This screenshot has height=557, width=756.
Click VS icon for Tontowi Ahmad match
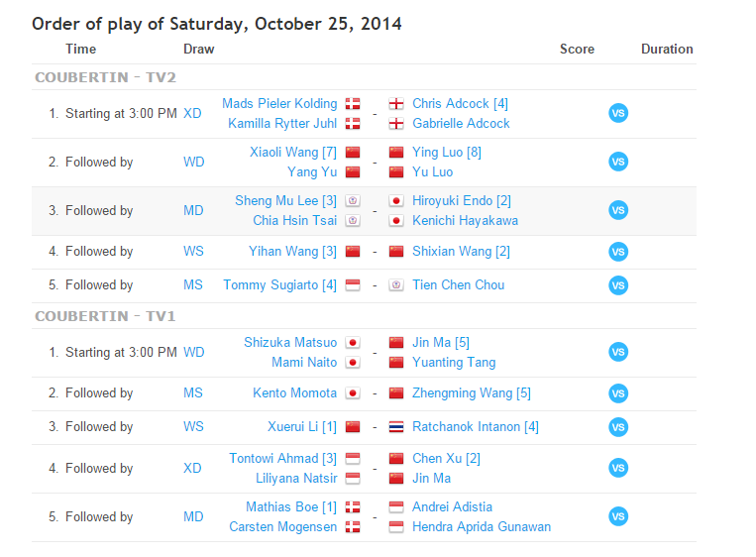click(x=618, y=468)
